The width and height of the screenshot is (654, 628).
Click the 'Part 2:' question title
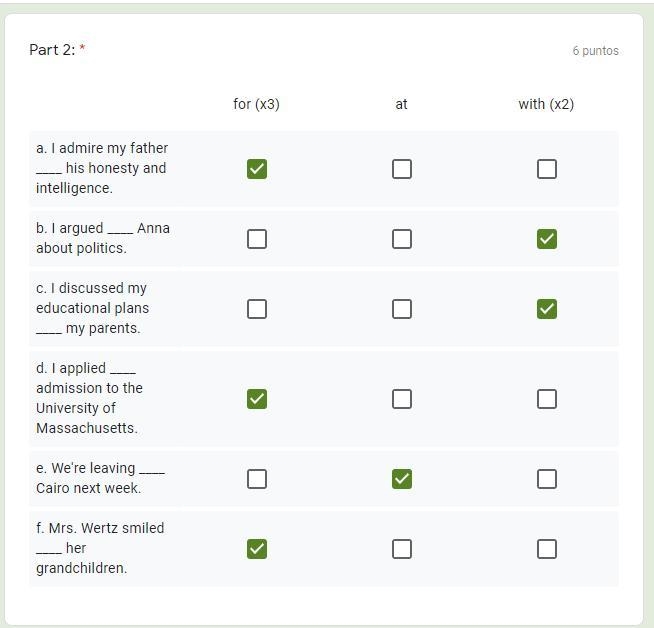click(x=52, y=50)
